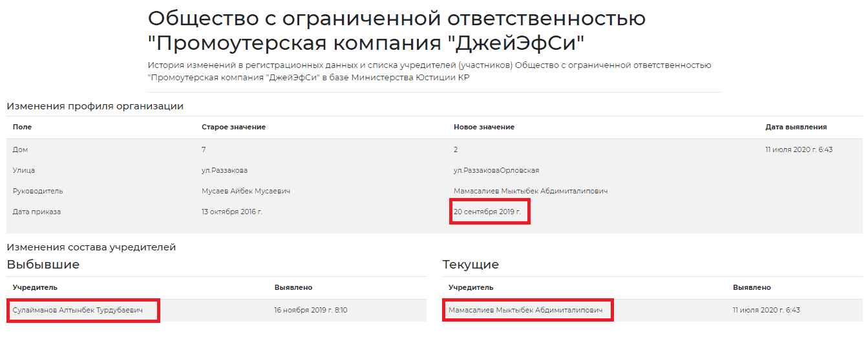Select the "Дата выявления" column header

pos(796,127)
